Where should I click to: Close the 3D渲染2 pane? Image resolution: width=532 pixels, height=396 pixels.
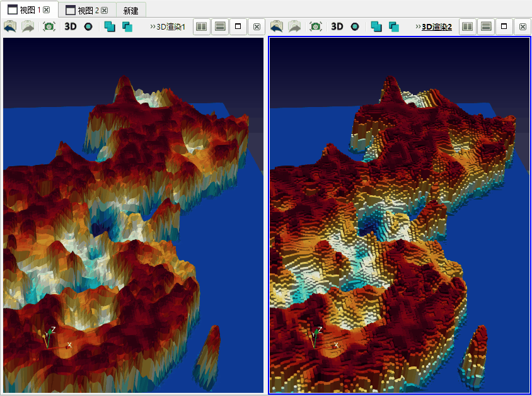523,26
